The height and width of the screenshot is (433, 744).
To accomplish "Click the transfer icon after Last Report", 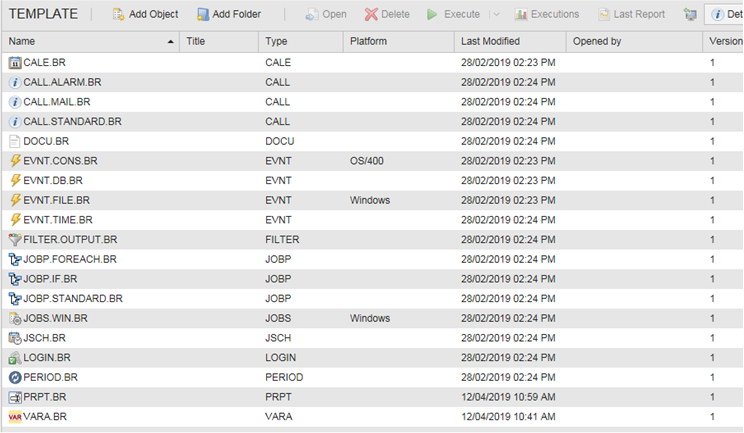I will coord(690,15).
